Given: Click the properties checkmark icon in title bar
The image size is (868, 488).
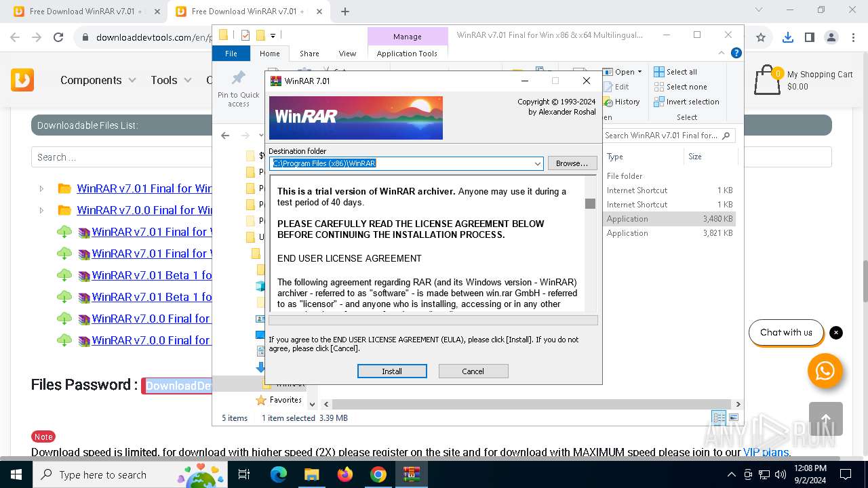Looking at the screenshot, I should (x=245, y=35).
